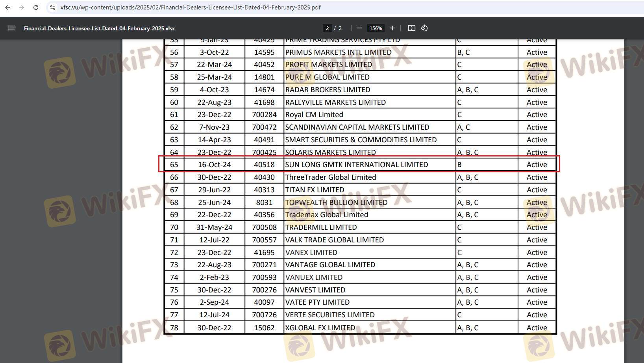
Task: Select RALLYVILLE MARKETS LIMITED
Action: [335, 102]
